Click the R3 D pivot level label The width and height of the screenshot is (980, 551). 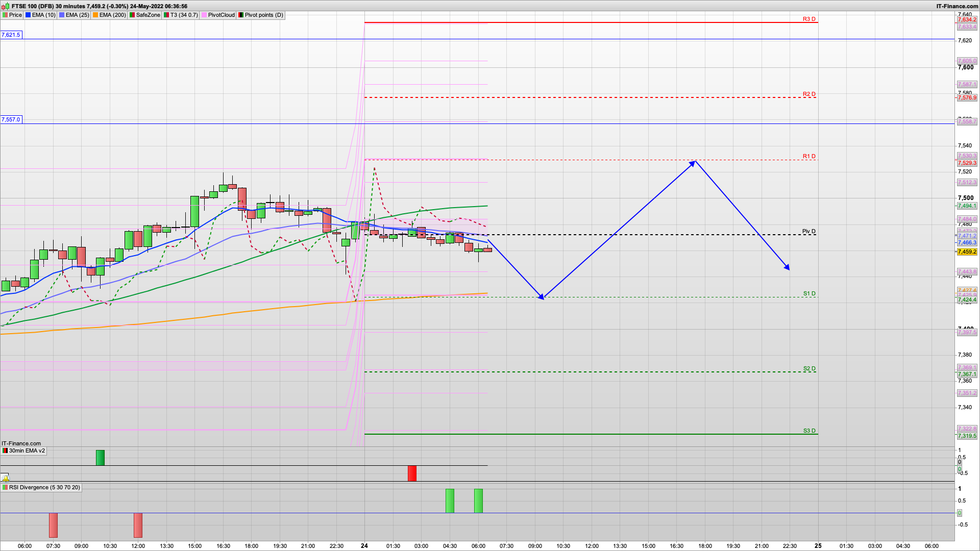click(809, 19)
